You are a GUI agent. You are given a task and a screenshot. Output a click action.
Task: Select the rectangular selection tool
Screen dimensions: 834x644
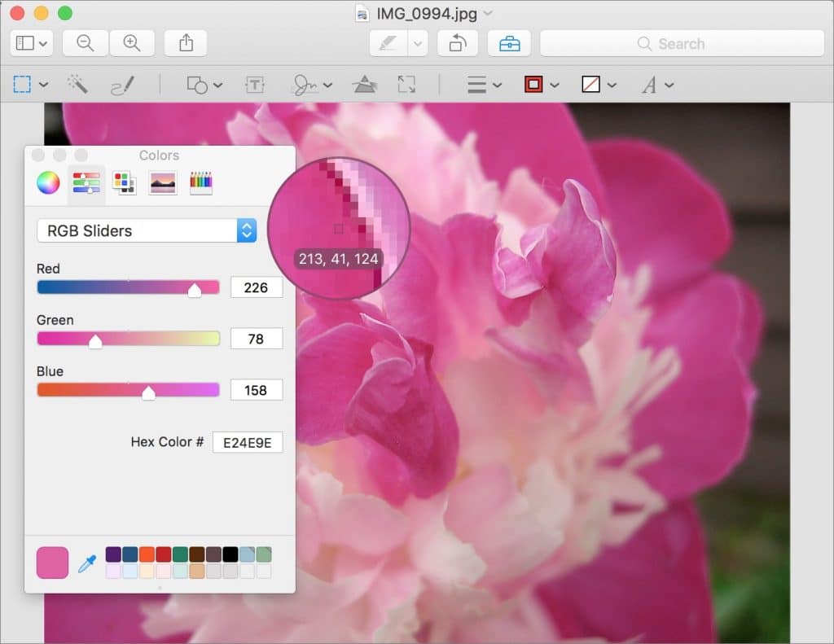23,84
